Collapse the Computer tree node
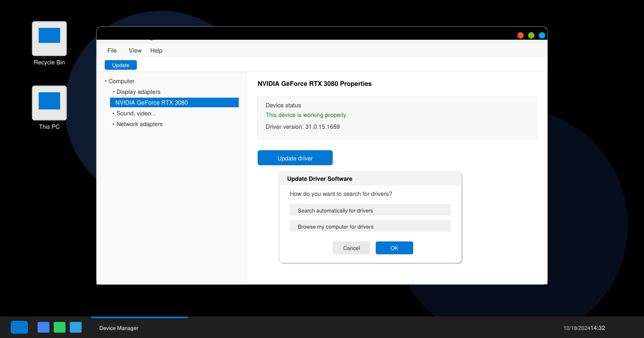 [x=106, y=81]
